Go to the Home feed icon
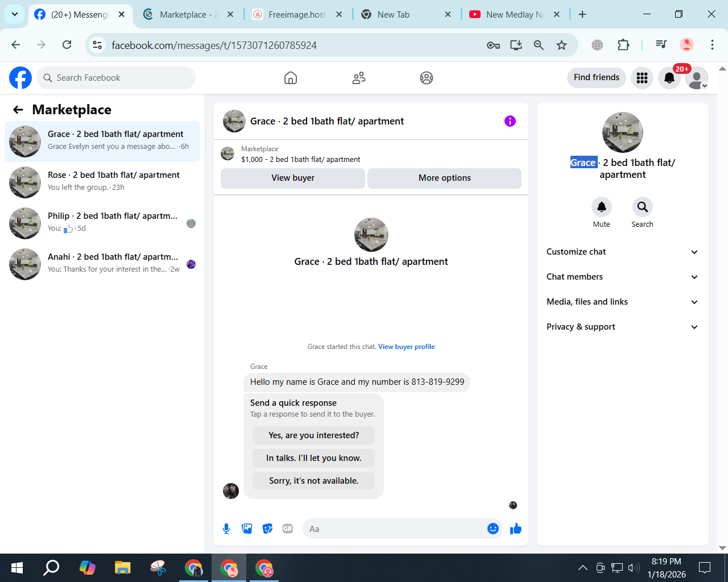The width and height of the screenshot is (728, 582). pyautogui.click(x=291, y=78)
